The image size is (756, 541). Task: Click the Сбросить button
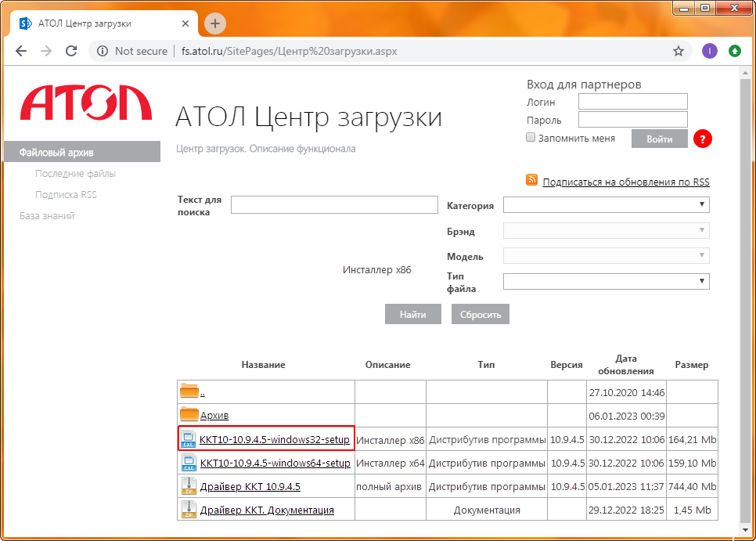[481, 315]
